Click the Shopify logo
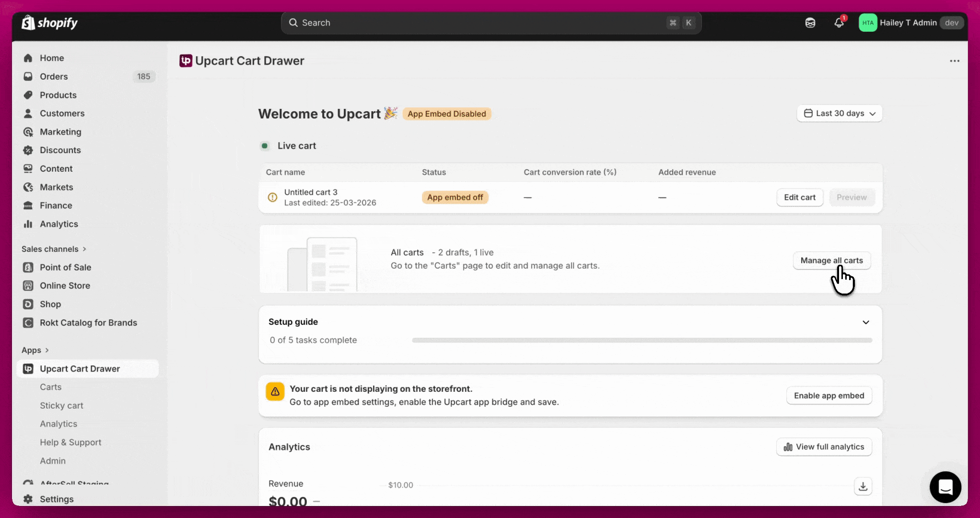This screenshot has width=980, height=518. [50, 23]
